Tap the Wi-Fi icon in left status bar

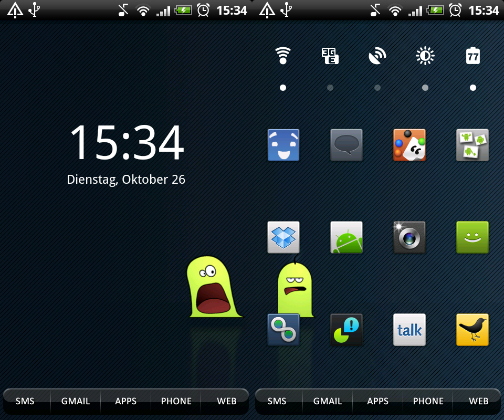point(143,10)
